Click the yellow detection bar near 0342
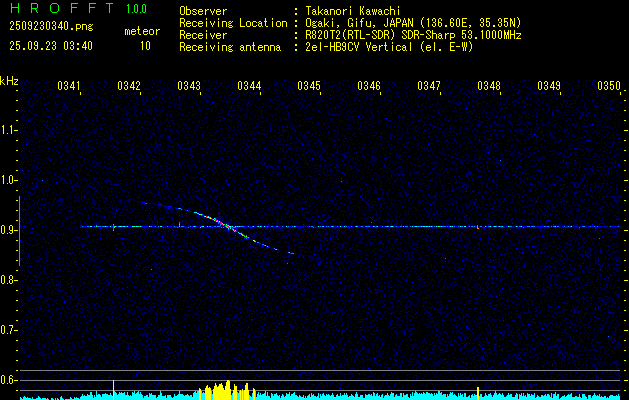This screenshot has height=400, width=629. pos(114,390)
